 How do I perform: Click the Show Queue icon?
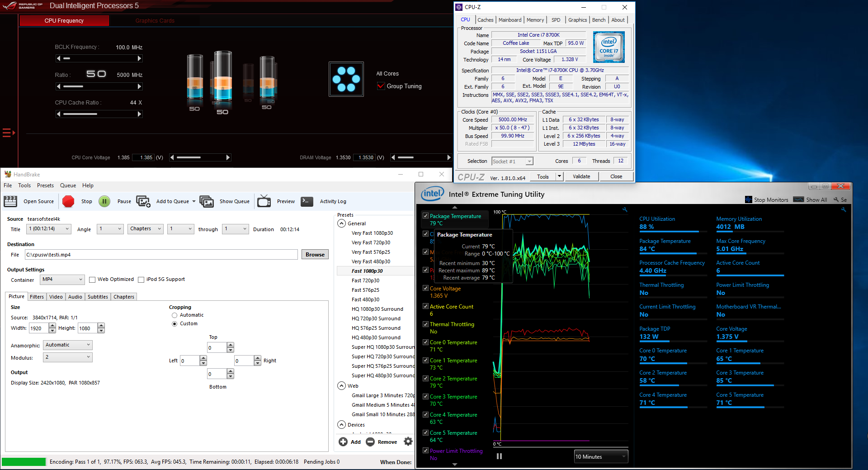pyautogui.click(x=207, y=201)
